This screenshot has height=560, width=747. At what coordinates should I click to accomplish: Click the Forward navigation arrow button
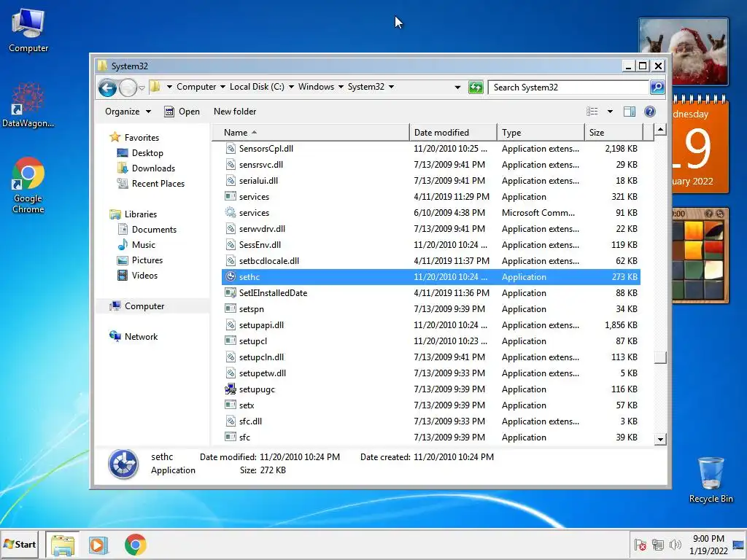point(128,87)
